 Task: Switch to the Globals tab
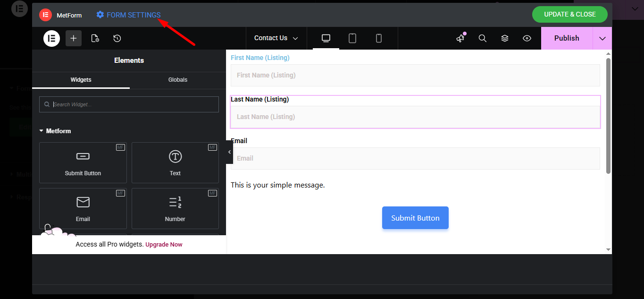[178, 80]
